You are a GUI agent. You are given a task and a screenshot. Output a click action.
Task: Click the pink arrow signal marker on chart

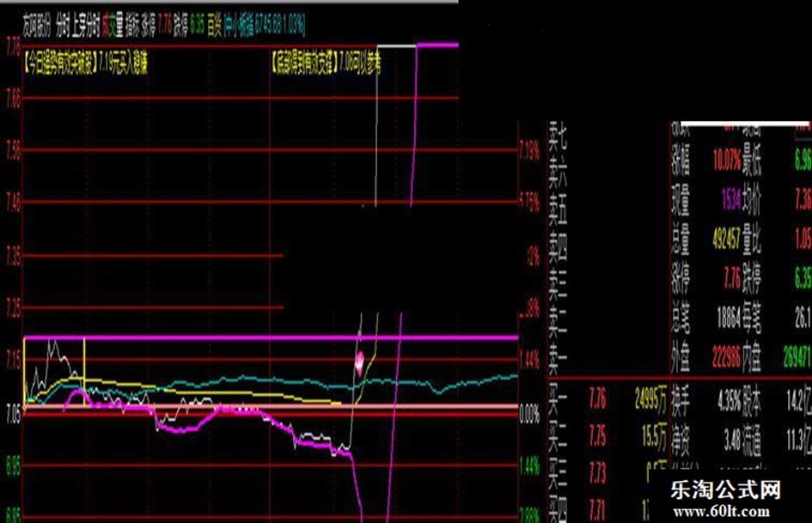359,362
